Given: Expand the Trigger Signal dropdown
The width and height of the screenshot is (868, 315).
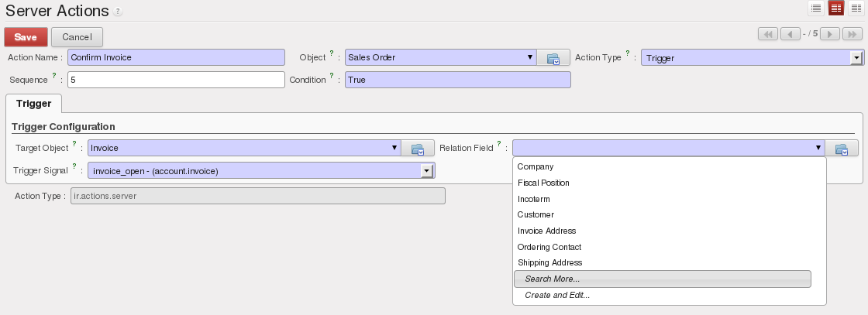Looking at the screenshot, I should [425, 171].
